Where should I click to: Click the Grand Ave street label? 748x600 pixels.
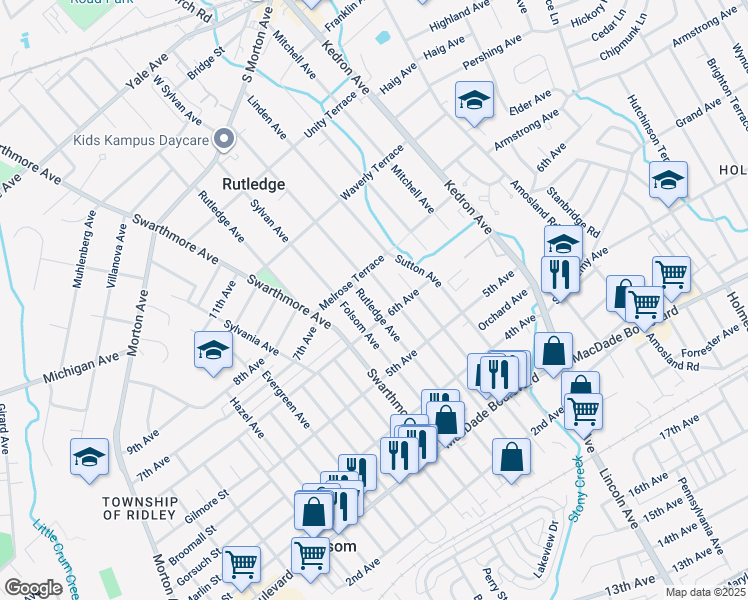698,113
